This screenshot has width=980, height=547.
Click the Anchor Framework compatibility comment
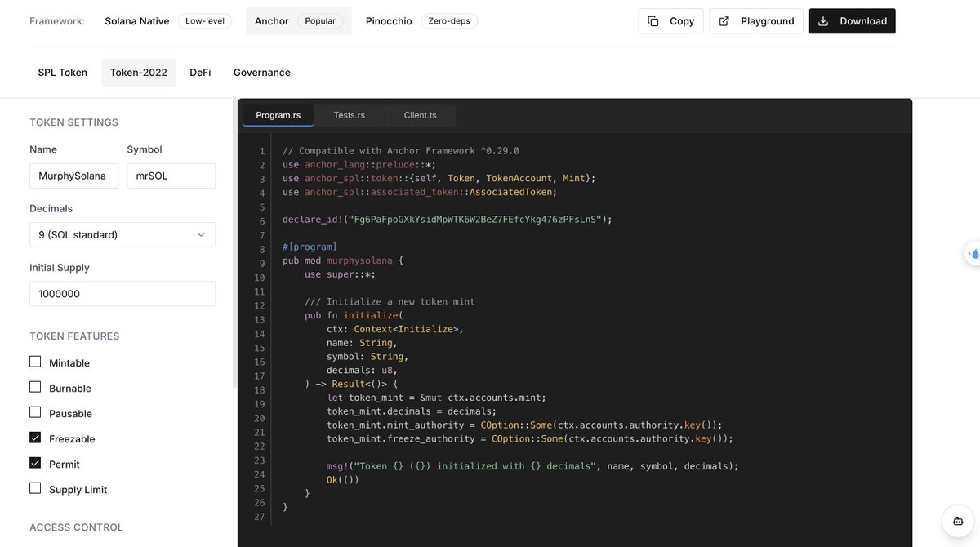click(x=401, y=151)
